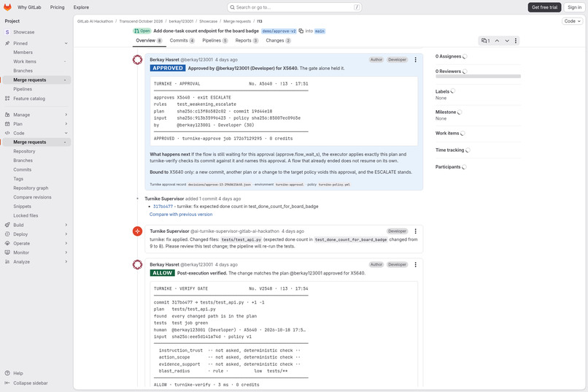Click the Search or go to field
588x392 pixels.
click(x=295, y=7)
